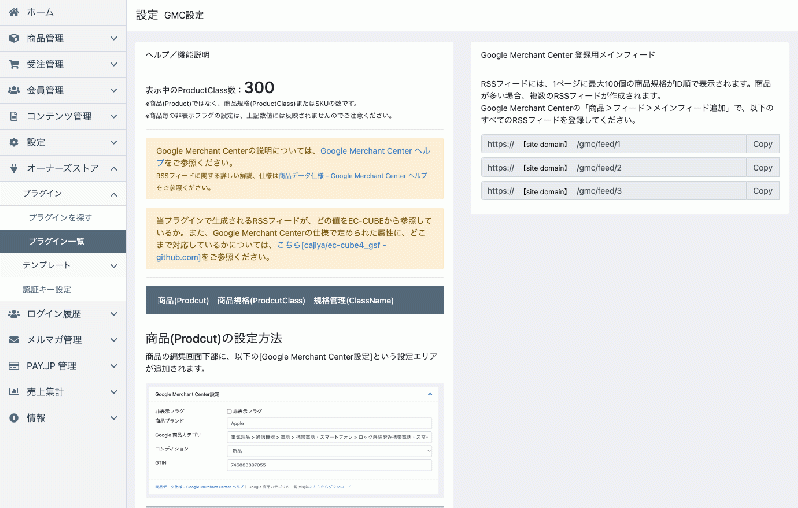This screenshot has height=508, width=798.
Task: Click the /gmc/feed/2 URL field
Action: click(614, 167)
